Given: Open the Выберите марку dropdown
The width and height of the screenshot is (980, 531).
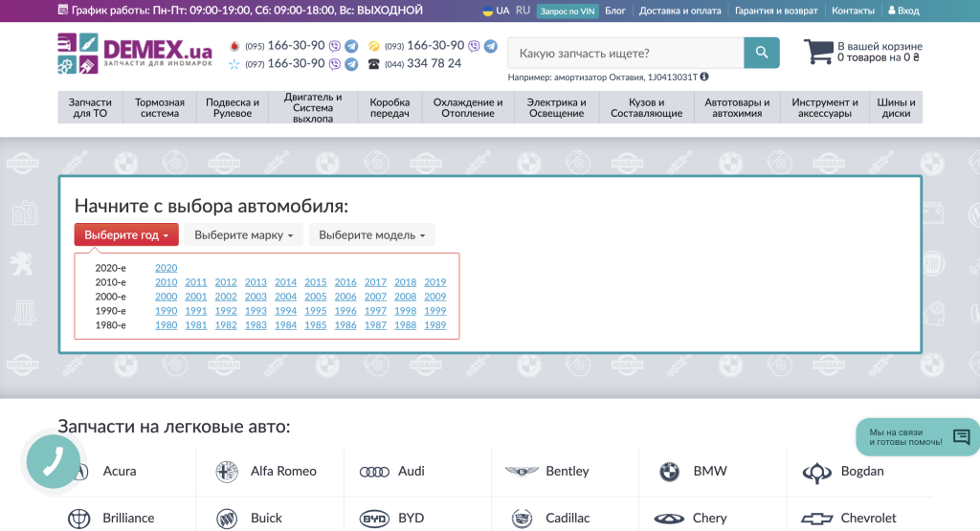Looking at the screenshot, I should pyautogui.click(x=243, y=235).
